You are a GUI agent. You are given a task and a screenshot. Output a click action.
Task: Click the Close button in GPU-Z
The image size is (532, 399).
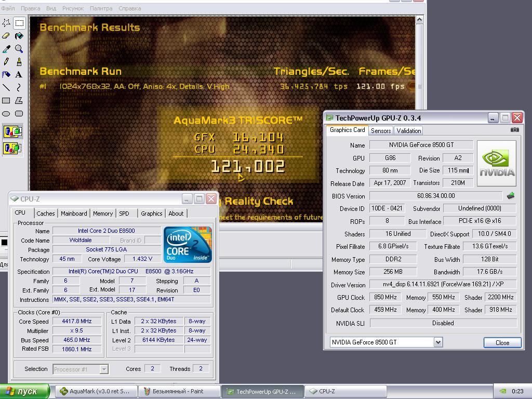pyautogui.click(x=502, y=343)
